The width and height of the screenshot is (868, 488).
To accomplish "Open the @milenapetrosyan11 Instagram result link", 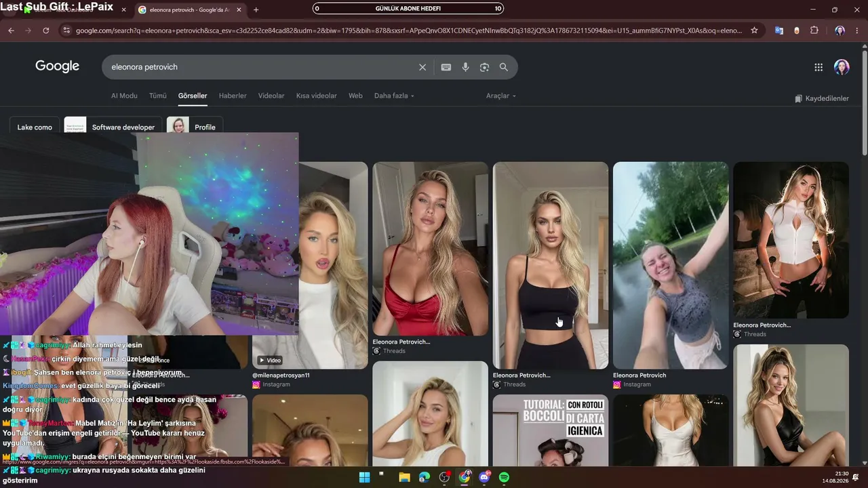I will tap(281, 375).
